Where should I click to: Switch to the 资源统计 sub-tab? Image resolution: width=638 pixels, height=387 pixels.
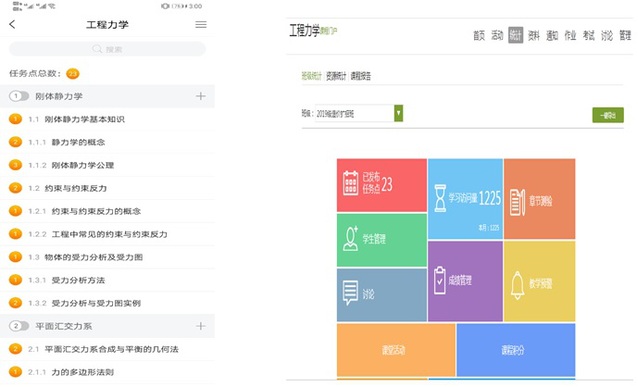(x=336, y=76)
